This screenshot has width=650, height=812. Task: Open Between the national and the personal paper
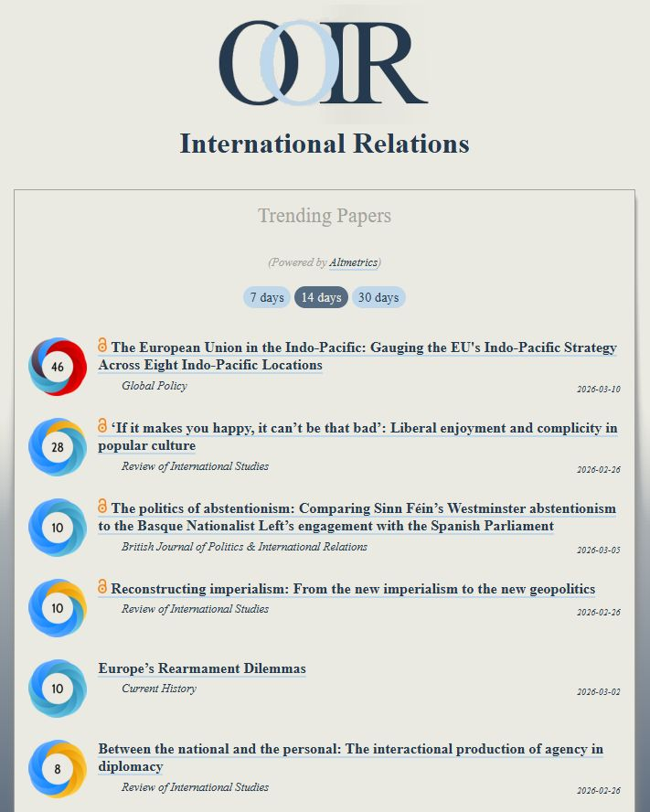pyautogui.click(x=351, y=757)
